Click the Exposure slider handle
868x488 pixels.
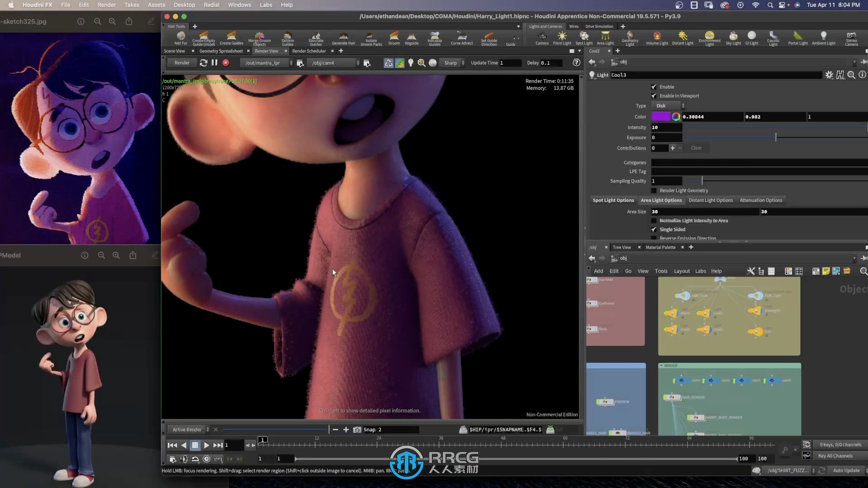tap(776, 137)
